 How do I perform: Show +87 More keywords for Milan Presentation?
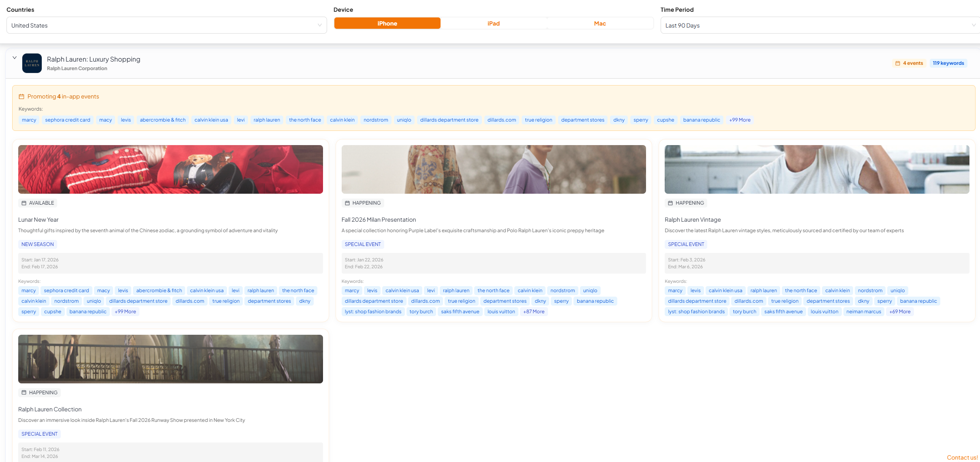click(533, 312)
